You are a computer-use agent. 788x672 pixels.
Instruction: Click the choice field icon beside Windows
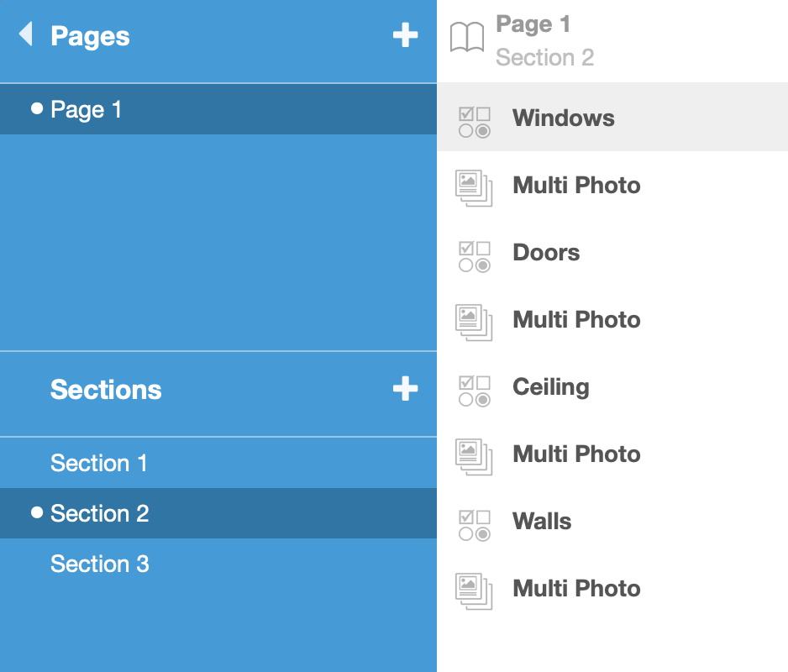(474, 122)
